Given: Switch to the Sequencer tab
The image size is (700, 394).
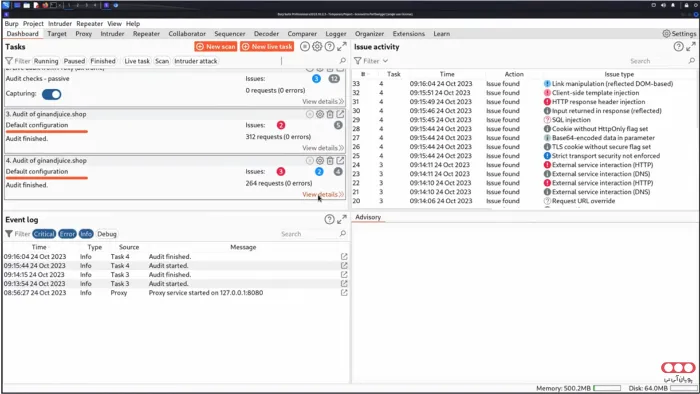Looking at the screenshot, I should [229, 33].
